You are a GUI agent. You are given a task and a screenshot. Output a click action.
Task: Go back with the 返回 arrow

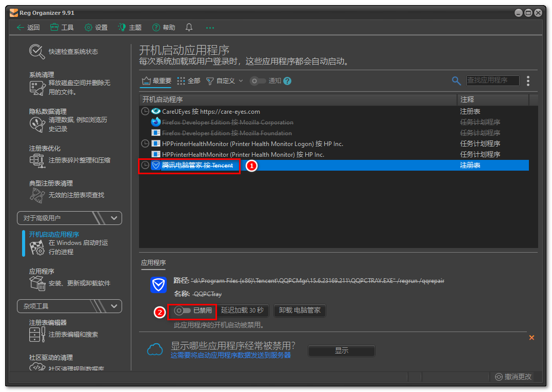pos(28,28)
